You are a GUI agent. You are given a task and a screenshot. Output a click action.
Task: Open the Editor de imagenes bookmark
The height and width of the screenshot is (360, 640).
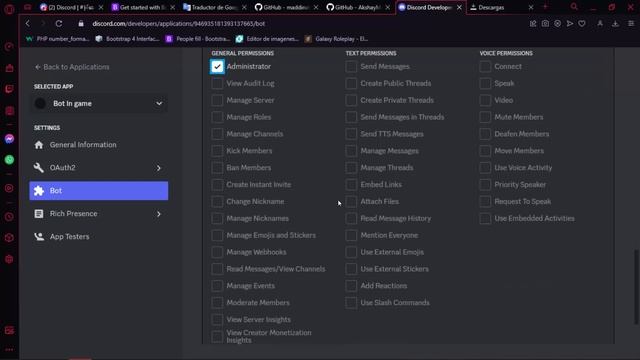[x=267, y=39]
